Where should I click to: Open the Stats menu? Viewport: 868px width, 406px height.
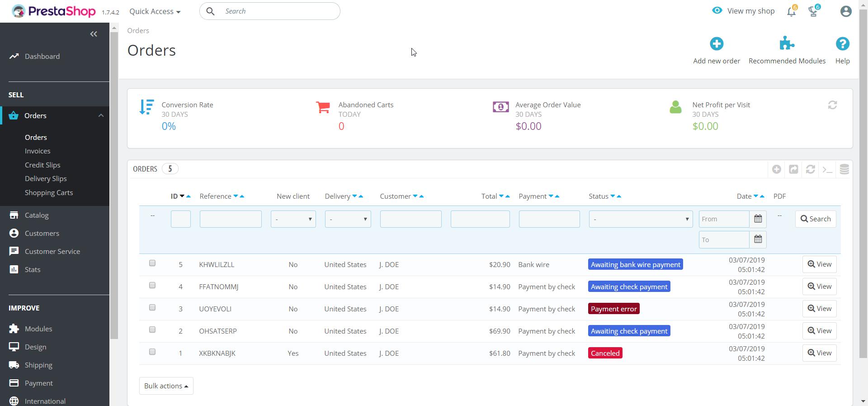[x=33, y=270]
